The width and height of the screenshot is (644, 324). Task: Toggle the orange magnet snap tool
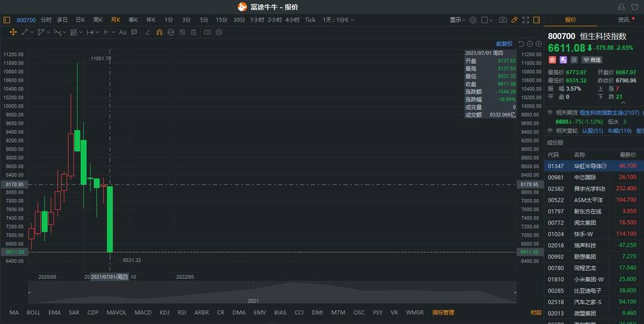coord(160,32)
